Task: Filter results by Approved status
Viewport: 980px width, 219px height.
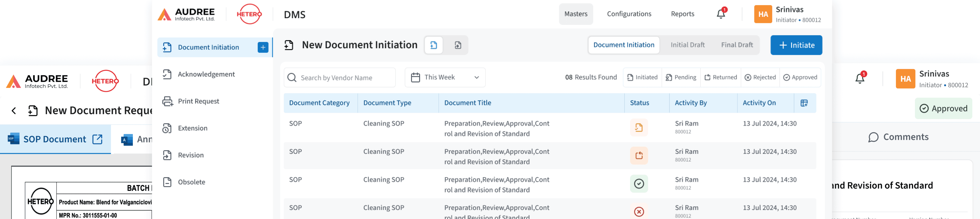Action: pos(800,77)
